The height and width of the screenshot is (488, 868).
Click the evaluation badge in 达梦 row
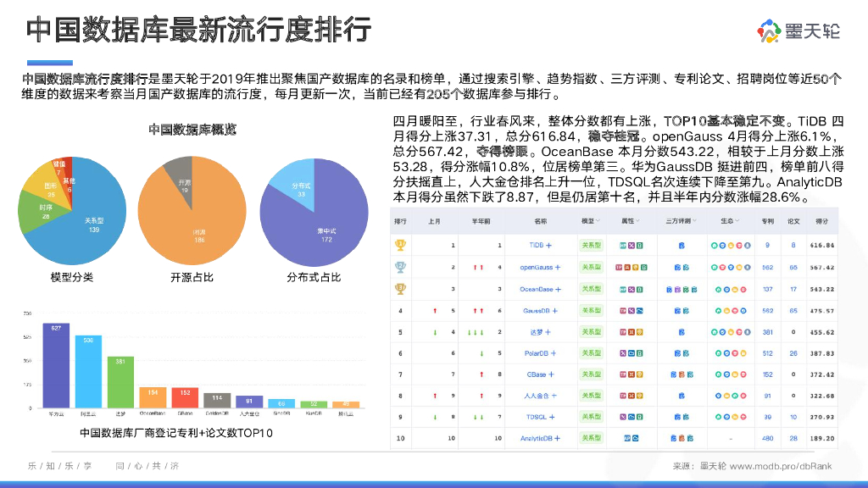(x=682, y=332)
